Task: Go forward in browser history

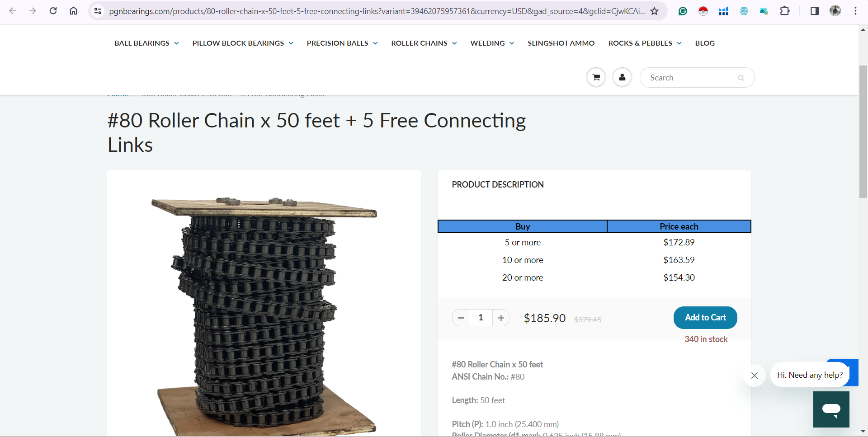Action: coord(33,11)
